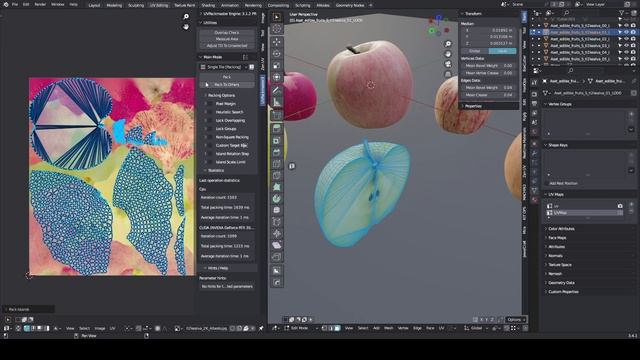Toggle camera view icon in 3D viewport
The width and height of the screenshot is (640, 360).
tap(448, 64)
